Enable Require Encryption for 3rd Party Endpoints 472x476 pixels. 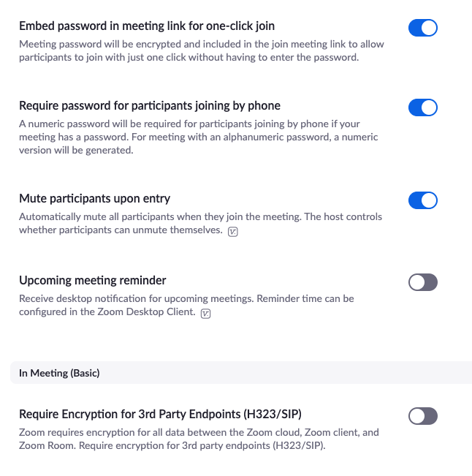[x=423, y=416]
